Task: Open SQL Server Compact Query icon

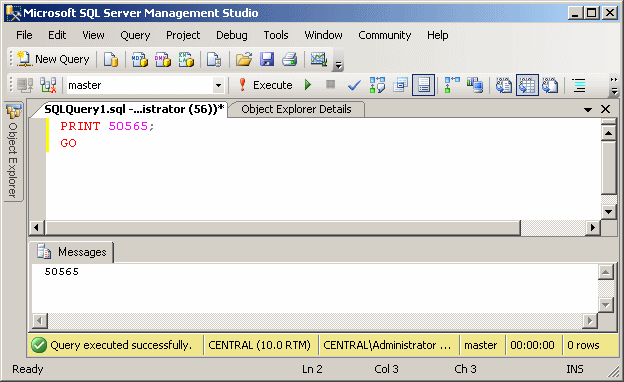Action: tap(214, 59)
